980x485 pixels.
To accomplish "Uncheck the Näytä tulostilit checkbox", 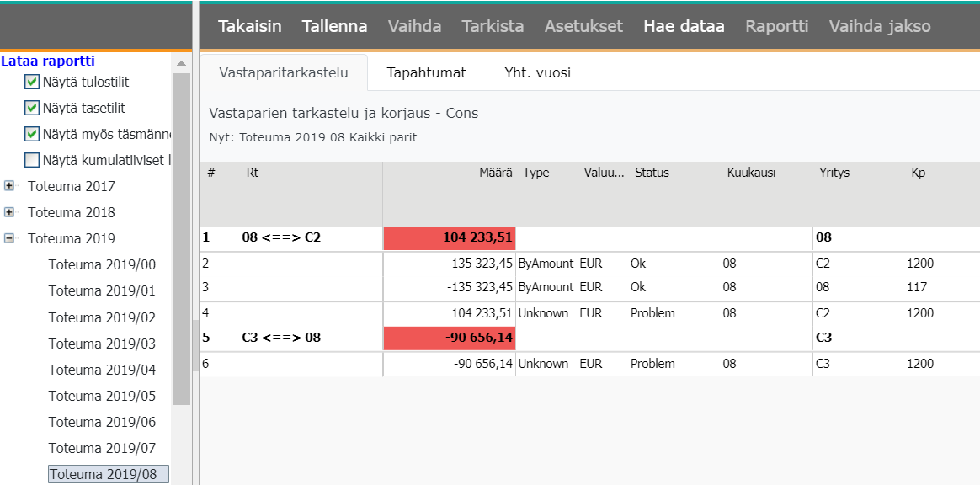I will pyautogui.click(x=32, y=83).
